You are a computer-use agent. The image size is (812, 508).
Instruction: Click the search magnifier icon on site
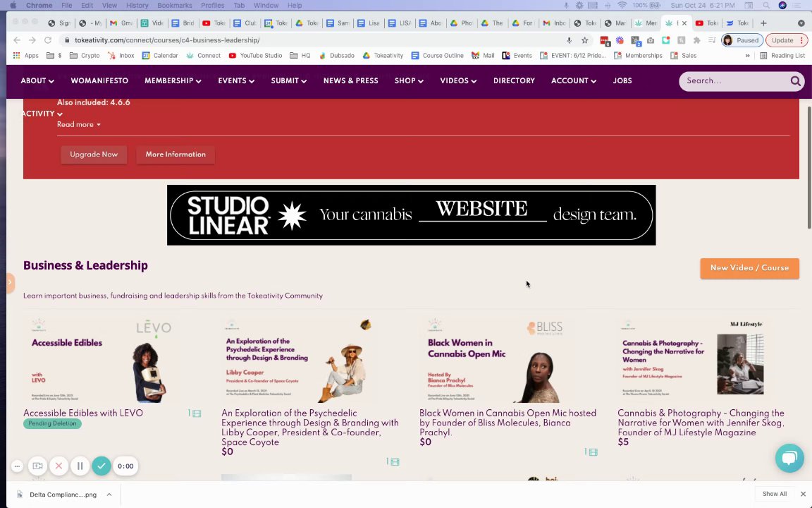(x=795, y=81)
